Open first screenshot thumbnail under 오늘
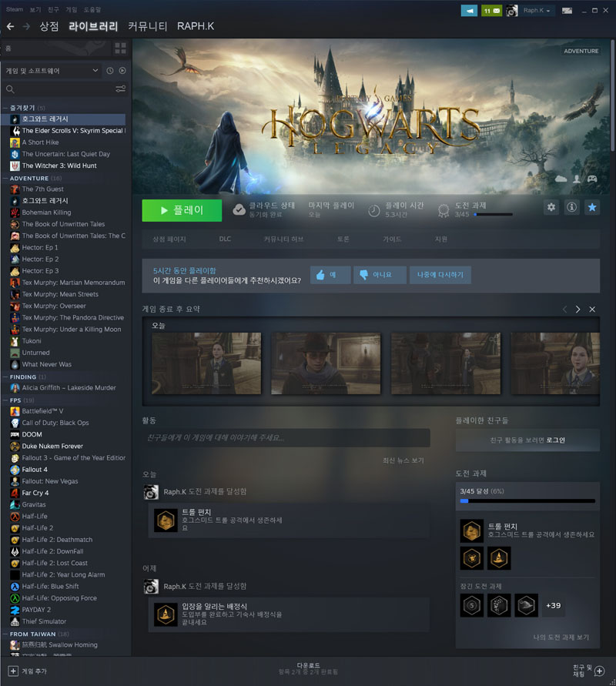Image resolution: width=616 pixels, height=686 pixels. tap(206, 363)
